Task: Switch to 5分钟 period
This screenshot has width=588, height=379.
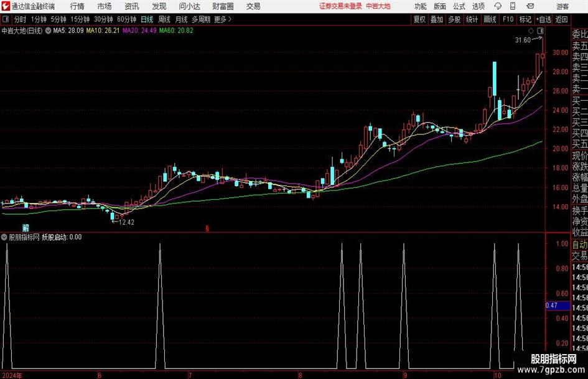Action: (58, 19)
